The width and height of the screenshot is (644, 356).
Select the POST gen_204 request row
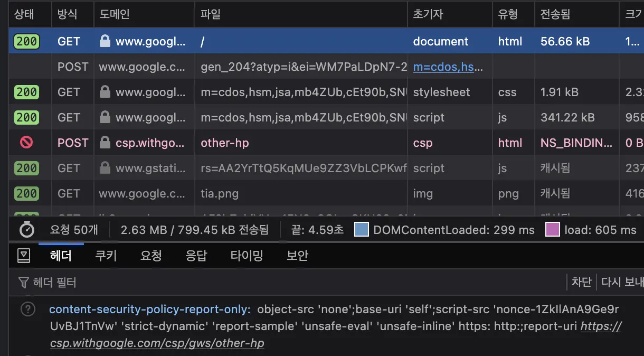pyautogui.click(x=211, y=67)
